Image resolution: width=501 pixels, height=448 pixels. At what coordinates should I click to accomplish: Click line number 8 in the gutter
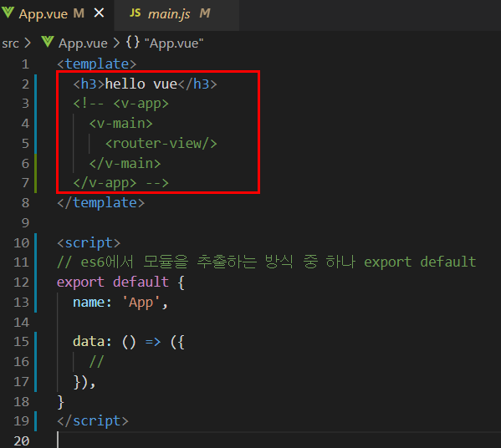coord(25,203)
